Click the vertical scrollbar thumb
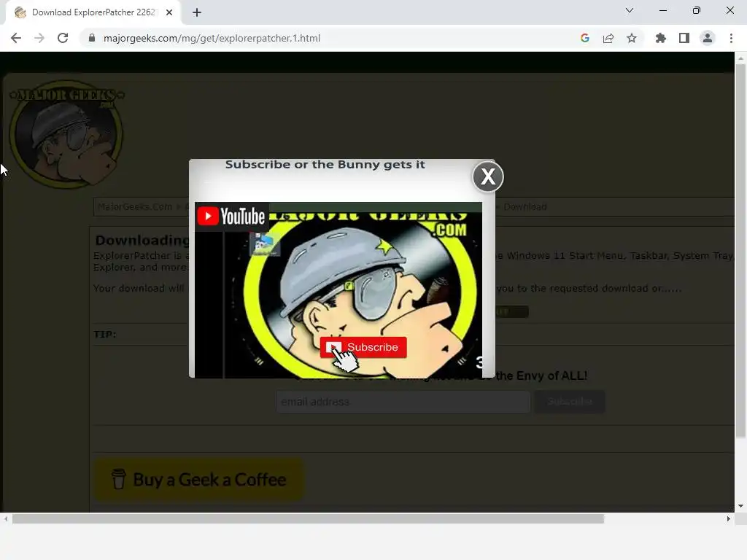 tap(740, 250)
